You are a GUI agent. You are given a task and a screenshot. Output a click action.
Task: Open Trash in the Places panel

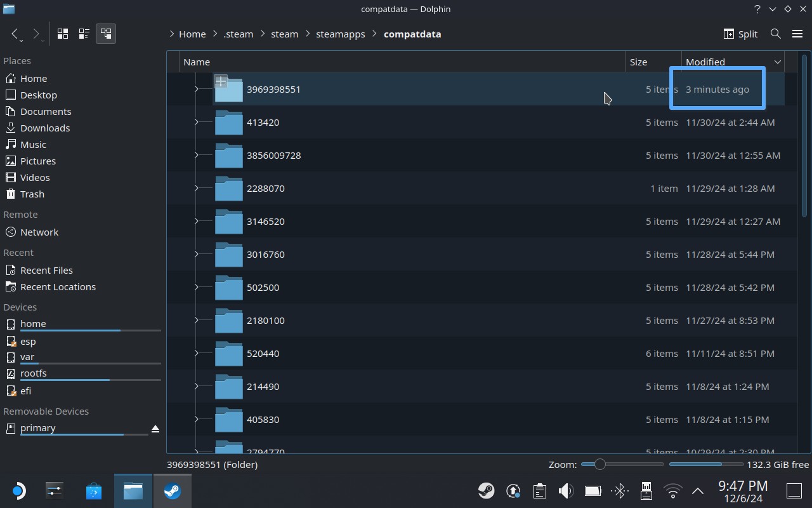[x=32, y=194]
